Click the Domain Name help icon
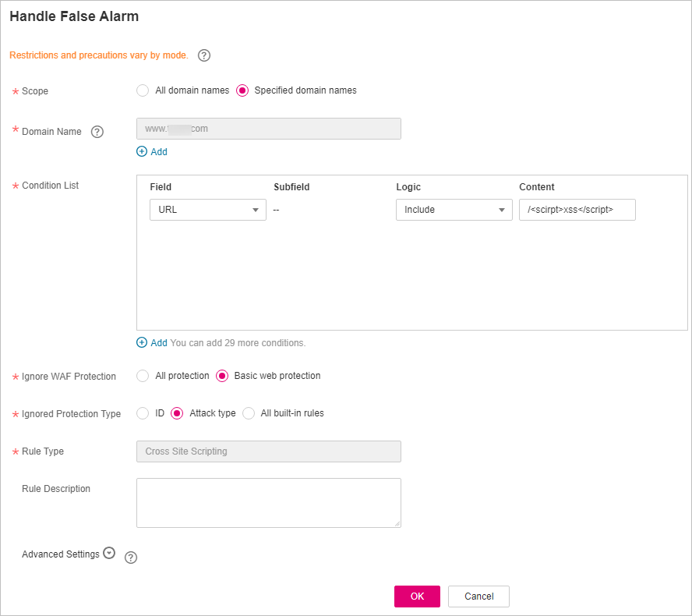Screen dimensions: 692x616 click(97, 132)
